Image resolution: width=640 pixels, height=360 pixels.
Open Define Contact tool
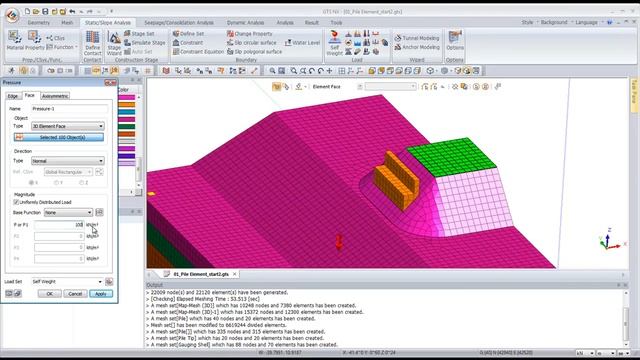coord(93,43)
